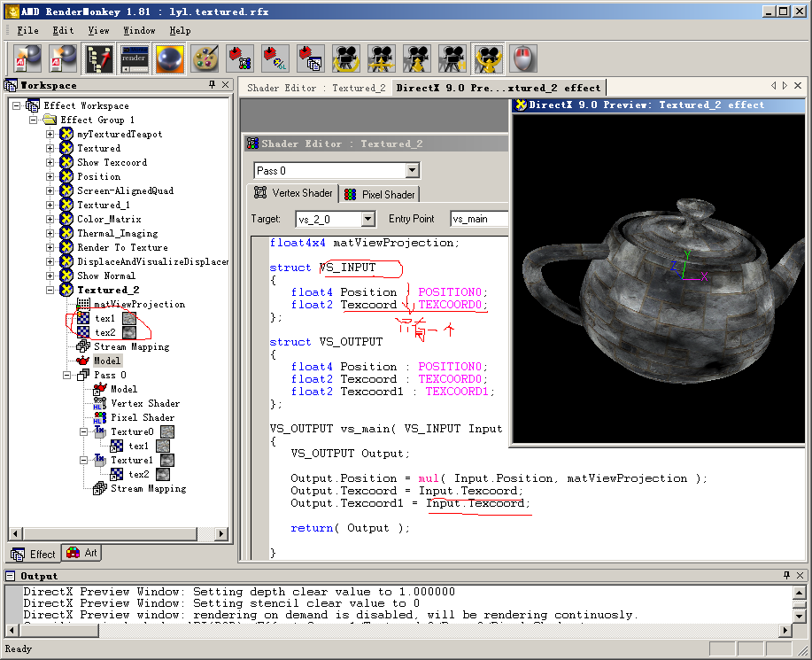Click the Vertex Shader HL icon in tree
Image resolution: width=812 pixels, height=660 pixels.
click(100, 403)
